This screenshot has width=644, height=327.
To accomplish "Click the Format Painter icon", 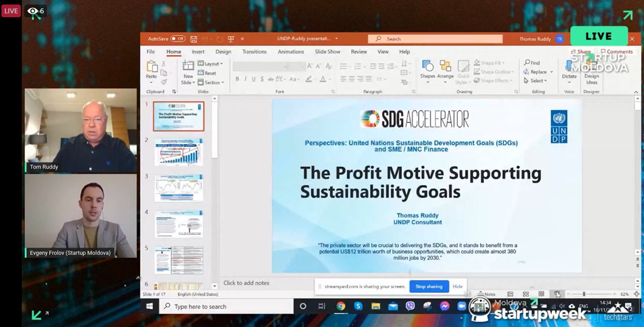I will click(165, 81).
